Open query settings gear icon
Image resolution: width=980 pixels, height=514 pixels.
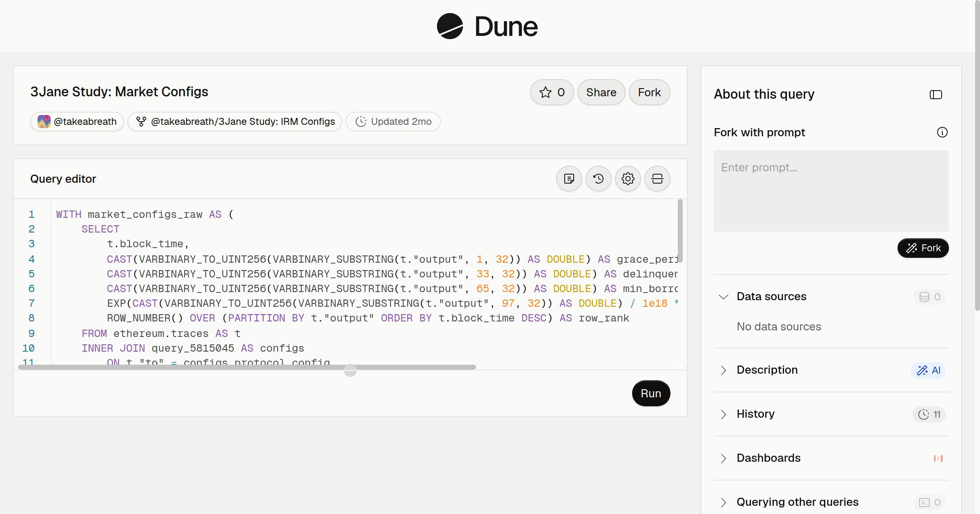click(x=628, y=179)
